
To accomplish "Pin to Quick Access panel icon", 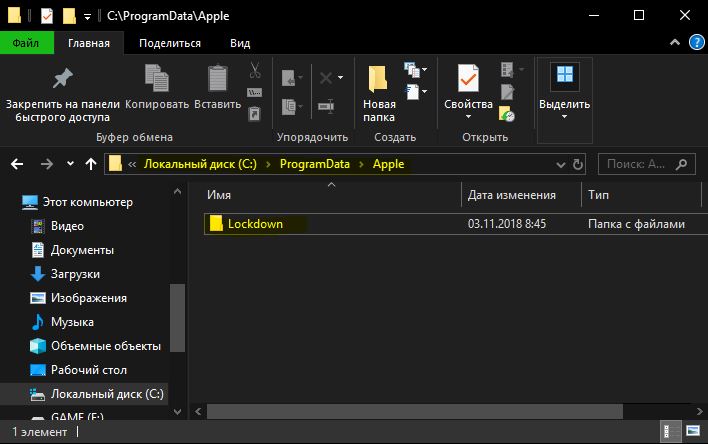I will tap(63, 79).
